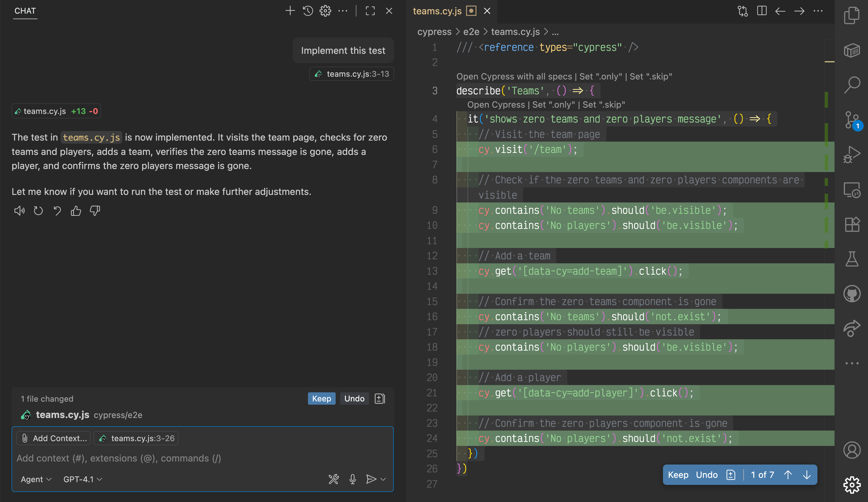Maximize the chat panel
Image resolution: width=868 pixels, height=502 pixels.
click(370, 11)
